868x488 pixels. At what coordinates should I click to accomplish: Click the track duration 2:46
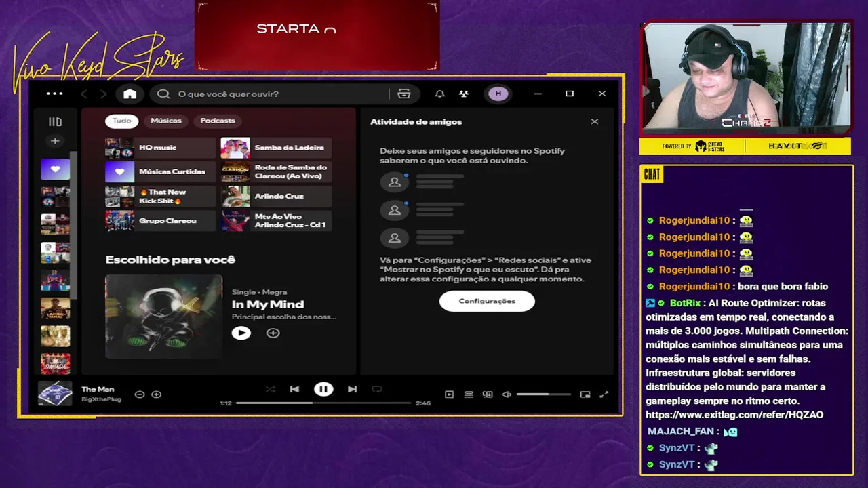[x=423, y=403]
